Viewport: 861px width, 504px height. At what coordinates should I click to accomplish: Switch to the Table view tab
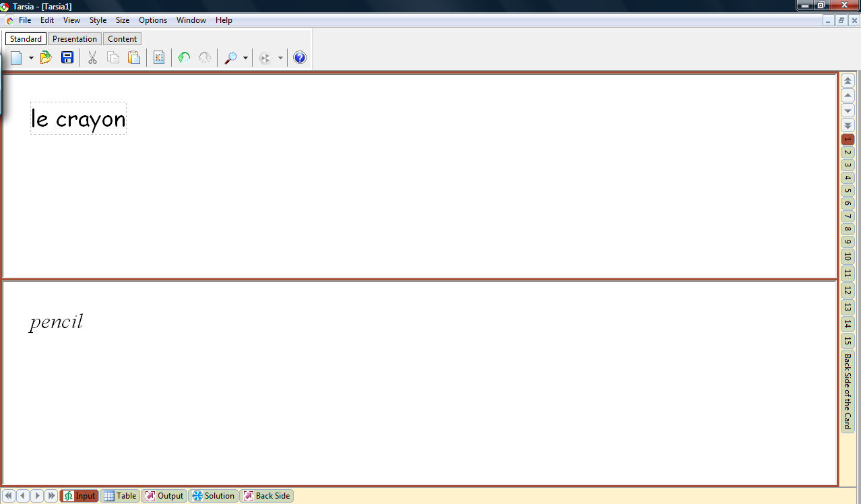[x=120, y=496]
